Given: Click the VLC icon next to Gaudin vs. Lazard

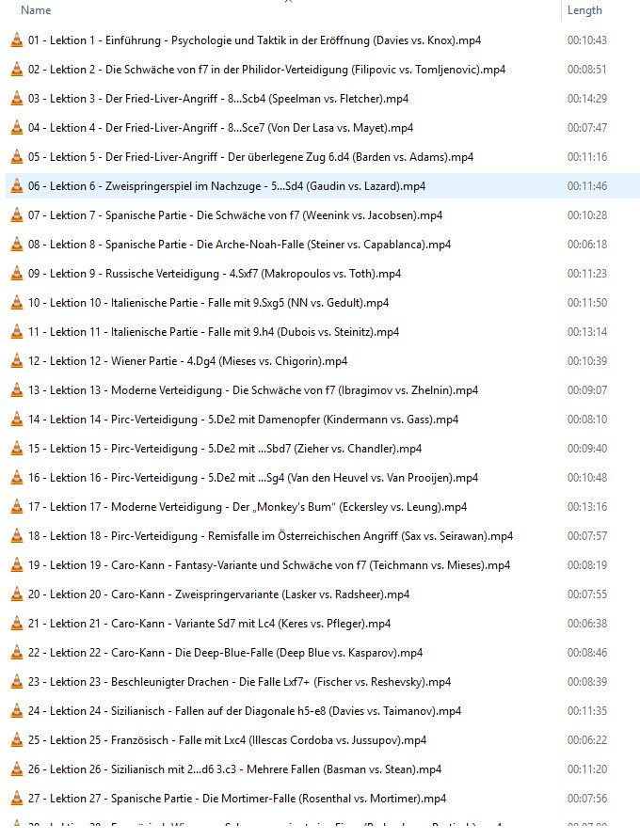Looking at the screenshot, I should coord(17,186).
